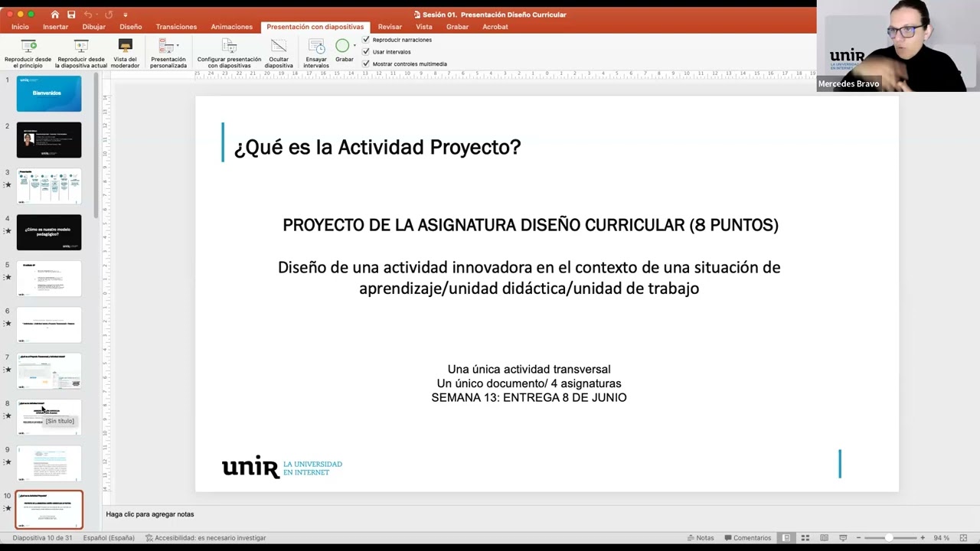
Task: Start Ensayar intervalos rehearsal
Action: click(316, 54)
